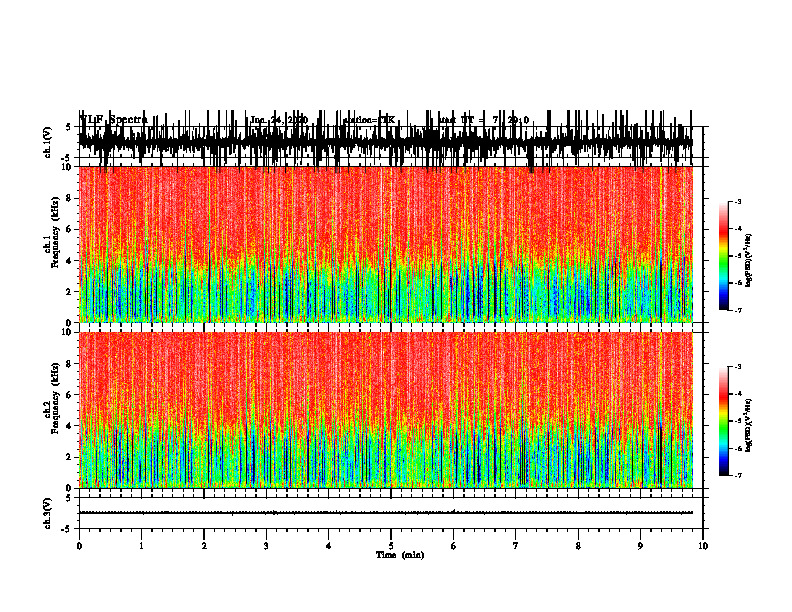Click the station label in the header
Image resolution: width=792 pixels, height=612 pixels.
pos(369,120)
